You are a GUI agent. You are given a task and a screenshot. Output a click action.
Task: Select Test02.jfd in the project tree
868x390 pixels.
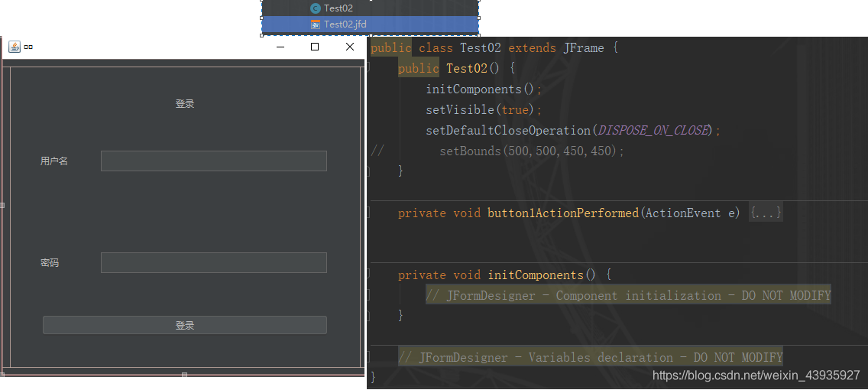[x=345, y=24]
